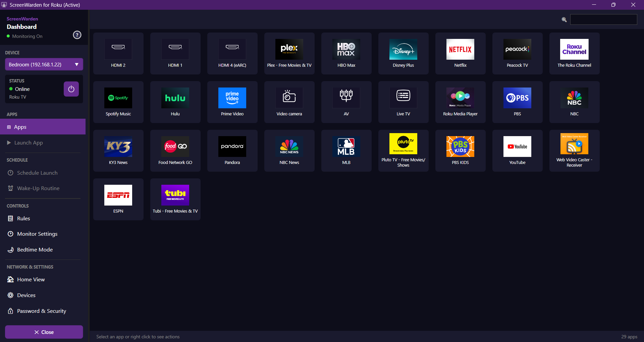Open Prime Video tile

click(232, 102)
